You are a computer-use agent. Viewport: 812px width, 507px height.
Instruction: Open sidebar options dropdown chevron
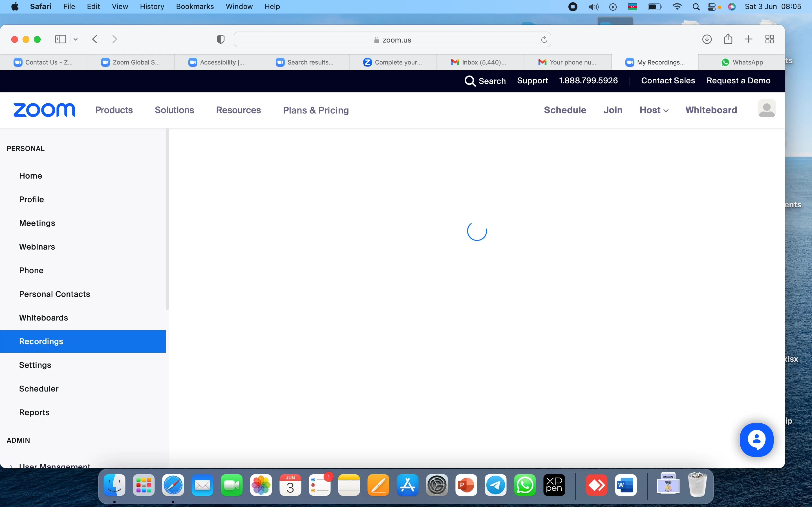[x=76, y=39]
